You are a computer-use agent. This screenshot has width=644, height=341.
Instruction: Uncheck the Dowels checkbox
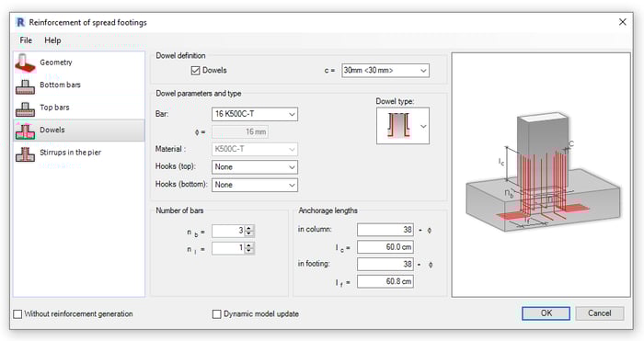tap(195, 71)
